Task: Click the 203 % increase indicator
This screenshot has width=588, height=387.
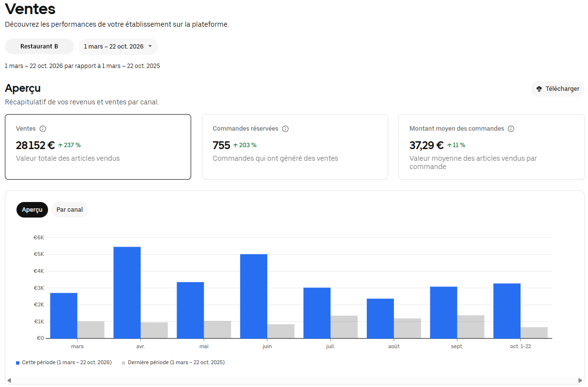Action: (245, 145)
